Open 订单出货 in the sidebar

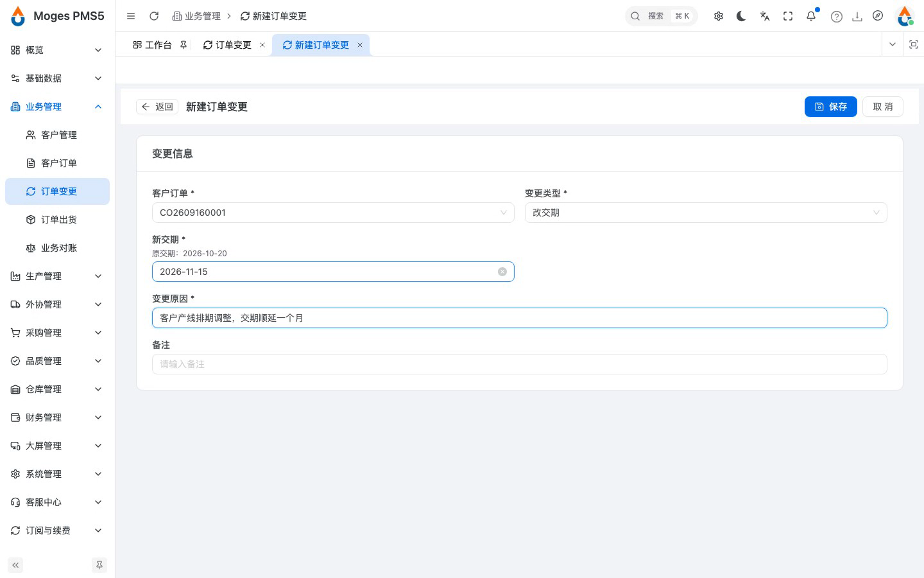[x=57, y=220]
